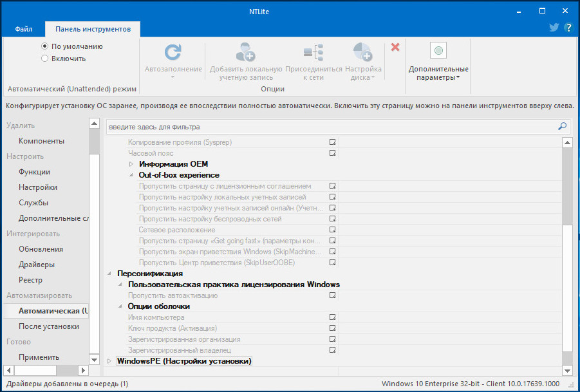Click edit icon for Сетевое расположение
This screenshot has height=392, width=580.
coord(333,230)
